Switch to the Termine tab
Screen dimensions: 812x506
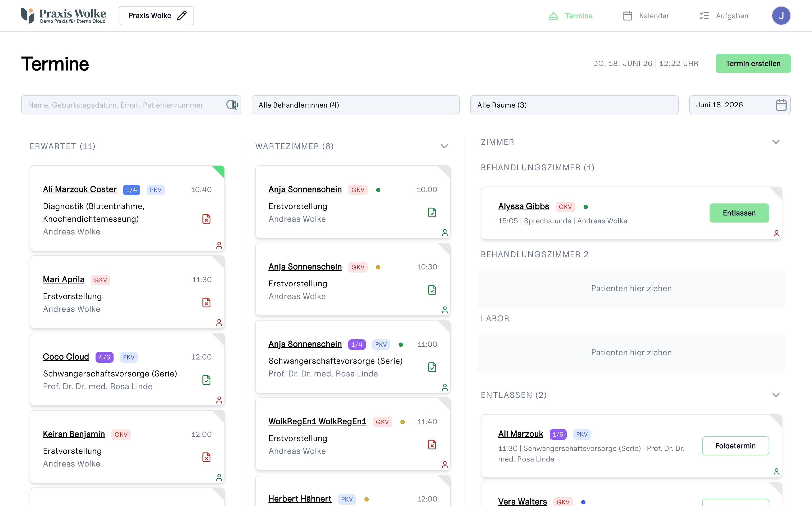click(570, 16)
